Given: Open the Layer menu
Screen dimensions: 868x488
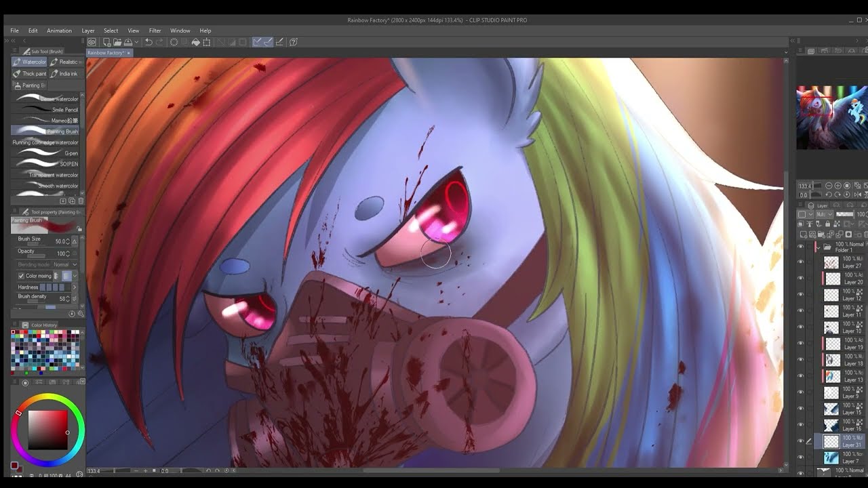Looking at the screenshot, I should point(88,30).
